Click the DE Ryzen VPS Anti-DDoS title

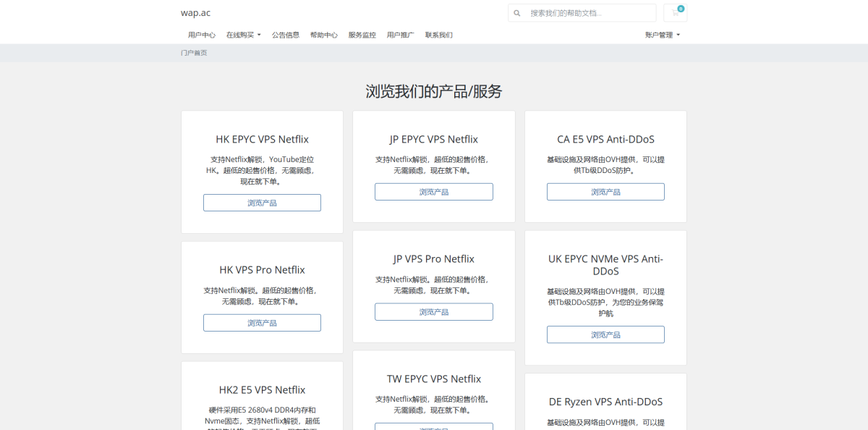pyautogui.click(x=605, y=402)
